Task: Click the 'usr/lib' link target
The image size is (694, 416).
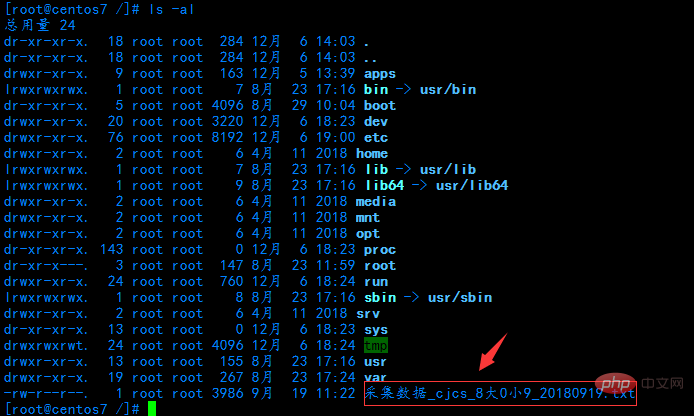Action: click(448, 169)
